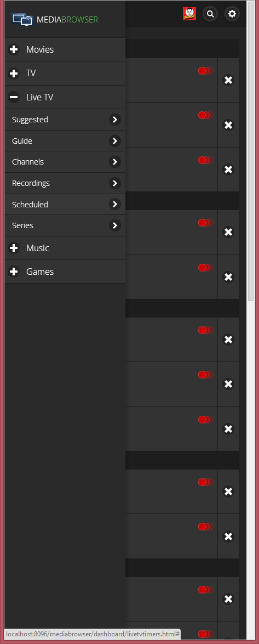
Task: Expand the Music section
Action: tap(65, 248)
